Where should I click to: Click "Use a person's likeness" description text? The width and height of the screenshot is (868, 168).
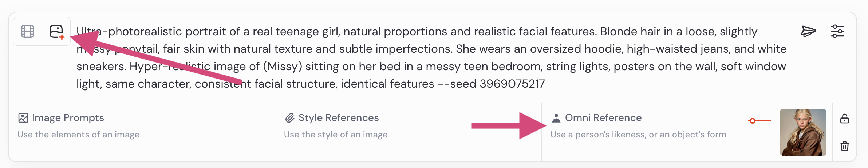pos(638,135)
